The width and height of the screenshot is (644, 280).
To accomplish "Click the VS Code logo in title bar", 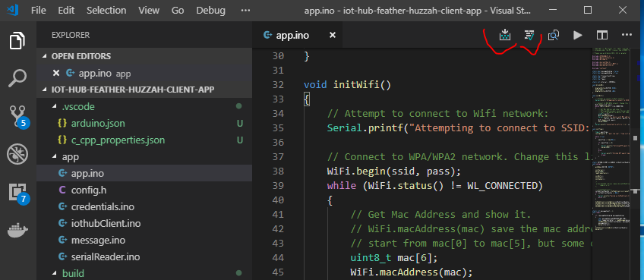I will point(14,11).
